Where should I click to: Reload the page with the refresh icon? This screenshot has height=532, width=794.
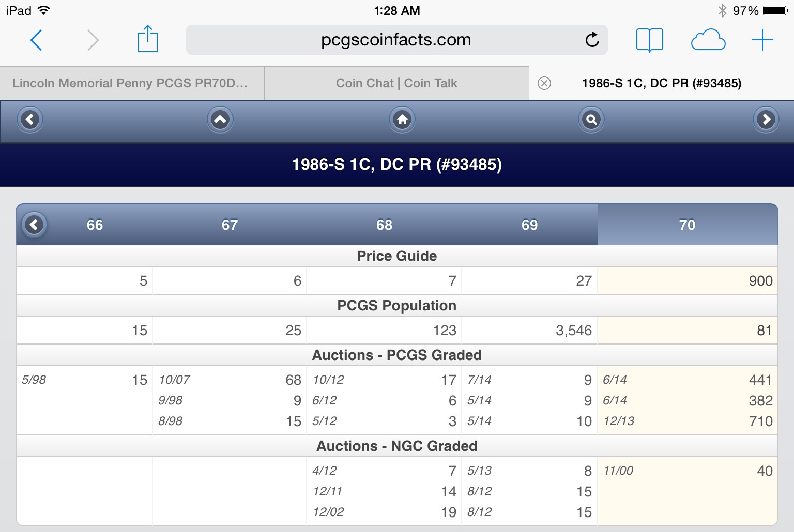coord(592,40)
